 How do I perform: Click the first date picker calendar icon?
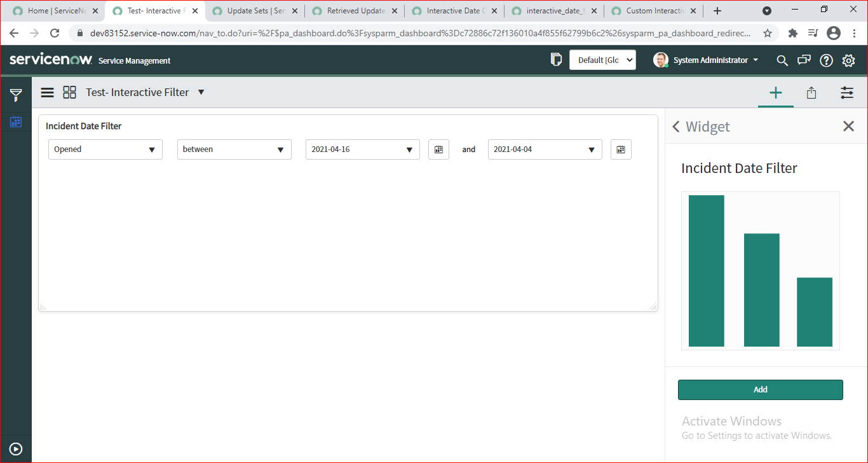[x=438, y=149]
